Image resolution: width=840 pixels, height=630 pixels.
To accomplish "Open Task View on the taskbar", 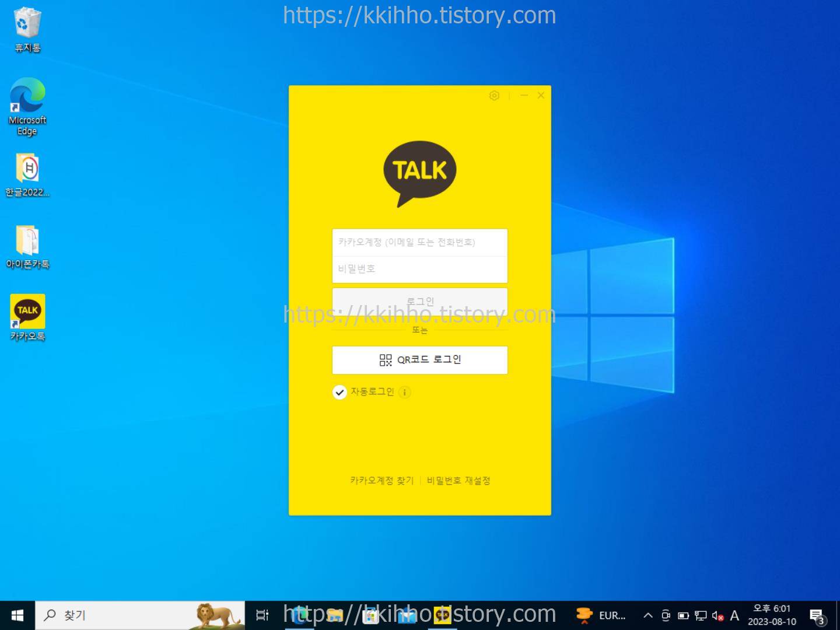I will click(x=262, y=615).
